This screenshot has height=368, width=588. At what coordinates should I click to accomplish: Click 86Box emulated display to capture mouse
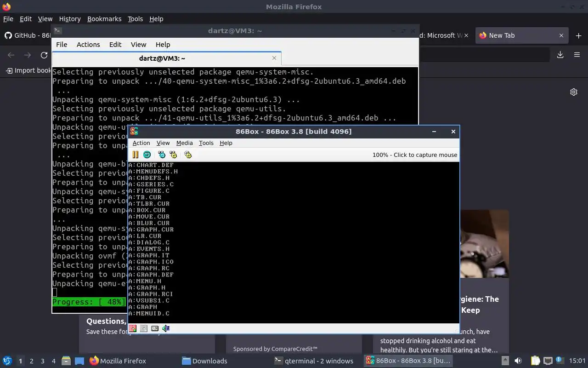294,242
